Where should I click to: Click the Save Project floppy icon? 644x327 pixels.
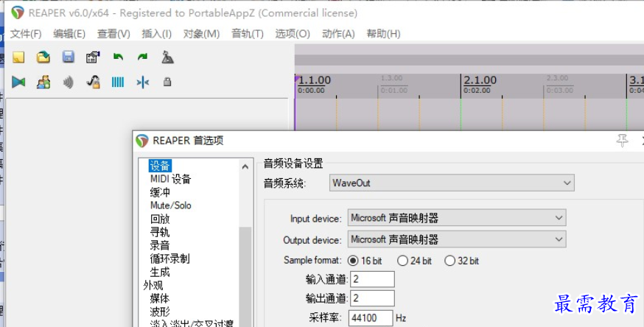click(69, 57)
